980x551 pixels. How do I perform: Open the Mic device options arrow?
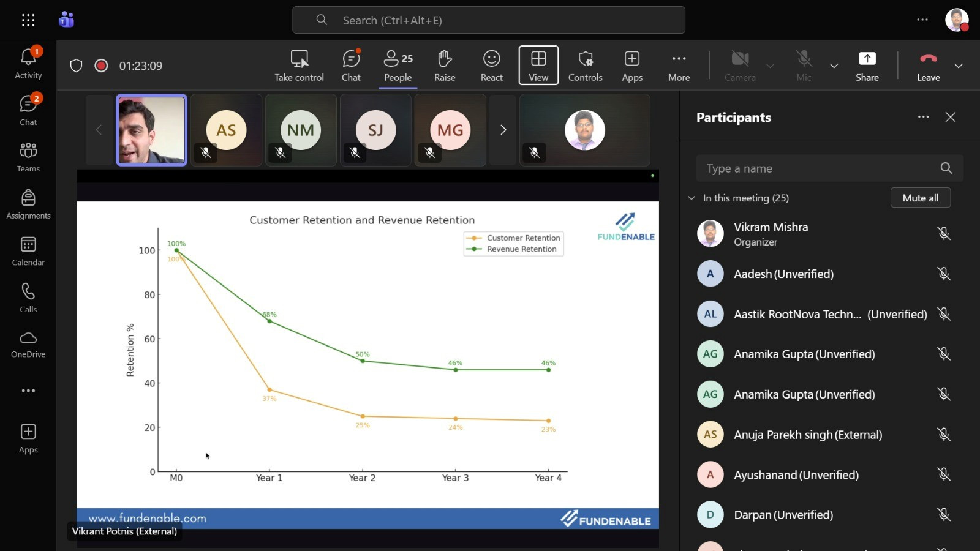click(x=834, y=66)
